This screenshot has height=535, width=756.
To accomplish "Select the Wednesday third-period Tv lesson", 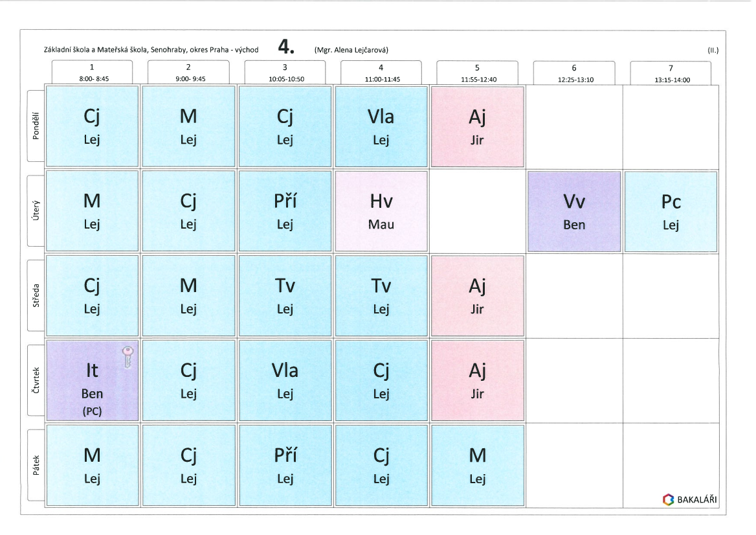I will click(x=285, y=296).
